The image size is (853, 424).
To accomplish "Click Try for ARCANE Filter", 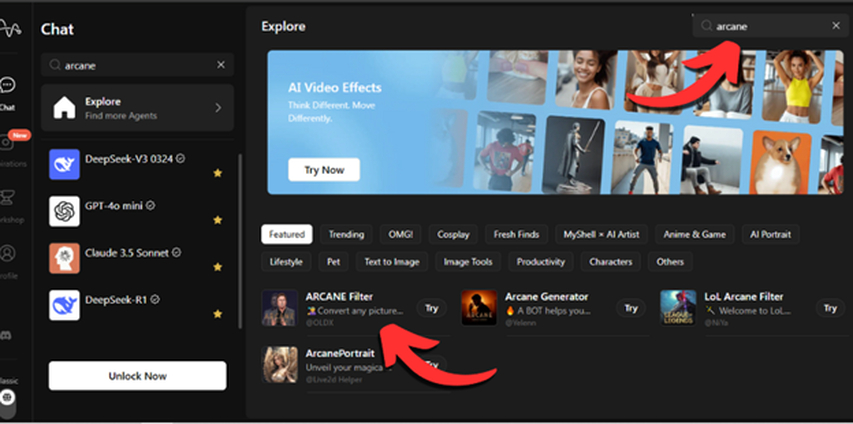I will (431, 308).
